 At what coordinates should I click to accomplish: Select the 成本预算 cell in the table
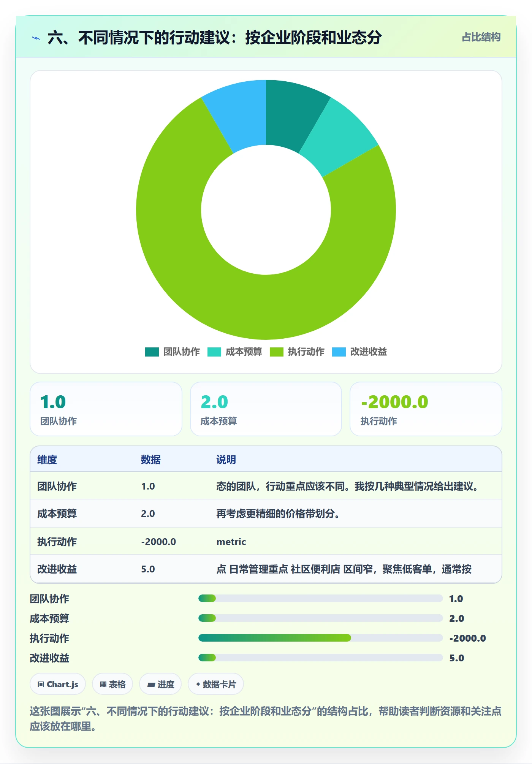click(x=57, y=514)
